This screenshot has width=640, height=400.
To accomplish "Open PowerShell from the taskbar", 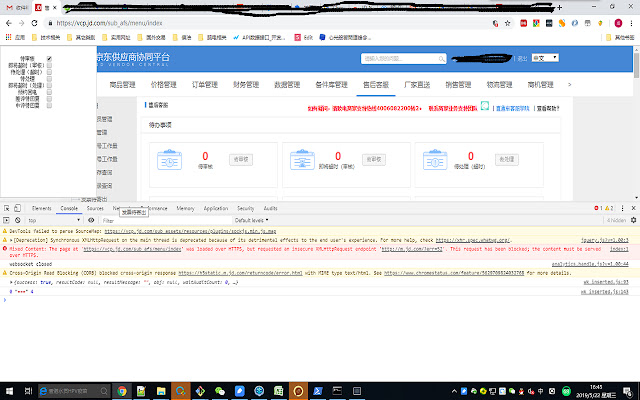I will pyautogui.click(x=318, y=391).
